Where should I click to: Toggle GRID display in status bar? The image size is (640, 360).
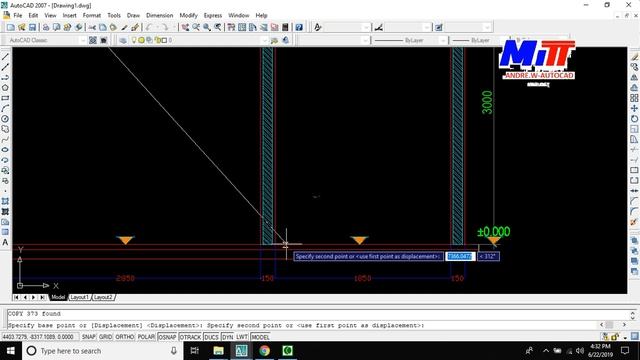click(x=105, y=337)
